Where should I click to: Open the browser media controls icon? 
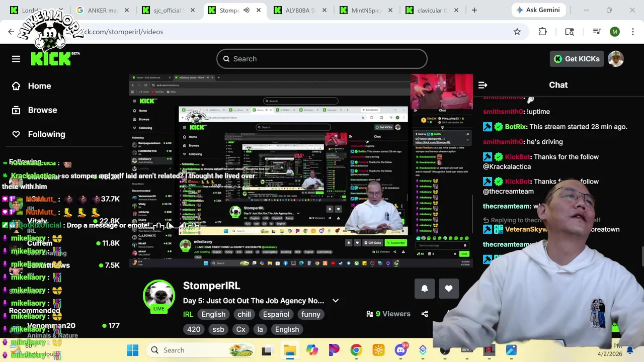click(597, 32)
